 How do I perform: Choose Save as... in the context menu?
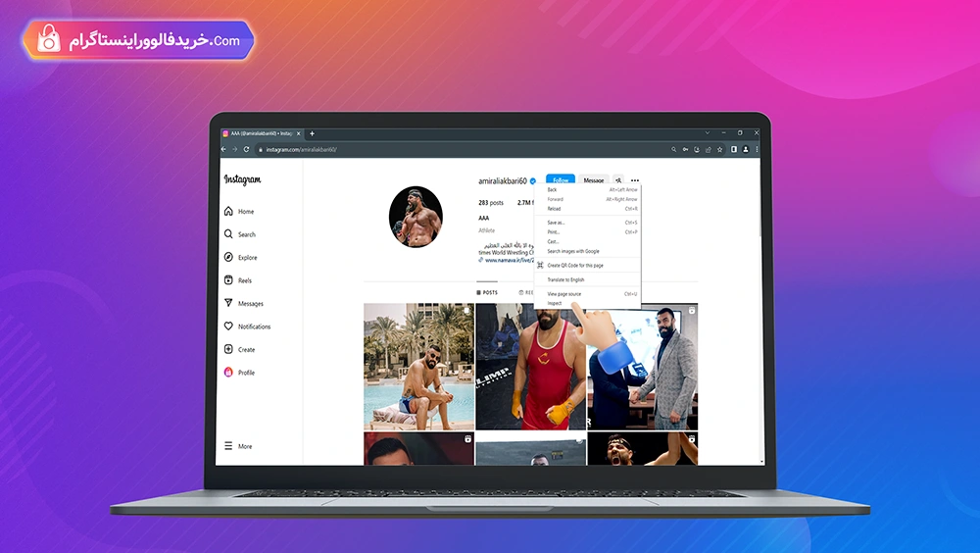587,222
